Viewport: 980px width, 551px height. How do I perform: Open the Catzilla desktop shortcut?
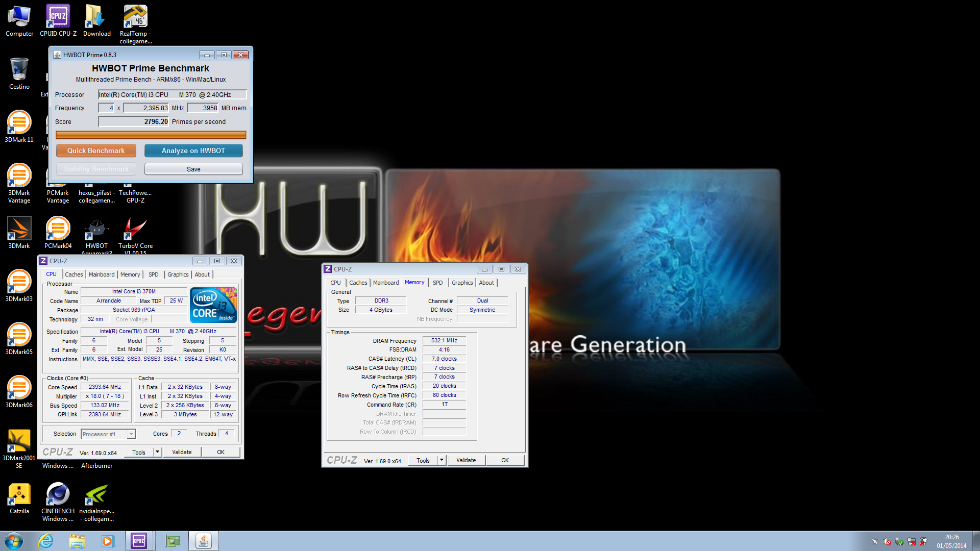pyautogui.click(x=19, y=498)
